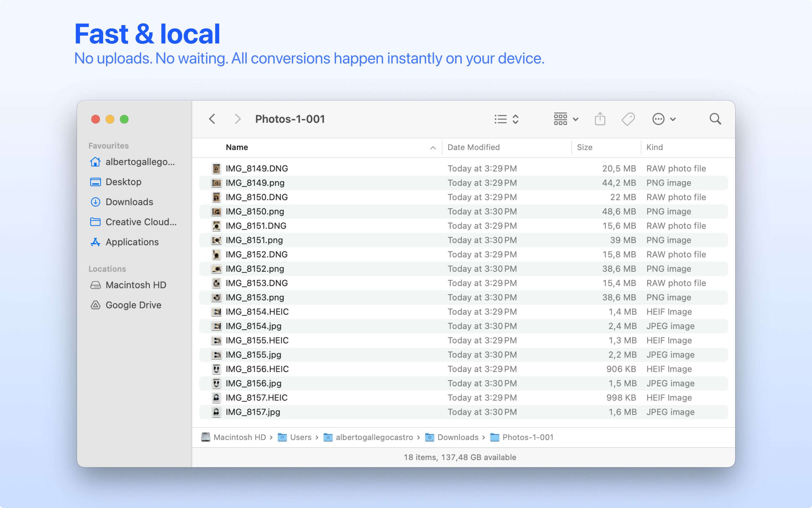Toggle the sort direction arrow on Name
812x508 pixels.
(433, 148)
